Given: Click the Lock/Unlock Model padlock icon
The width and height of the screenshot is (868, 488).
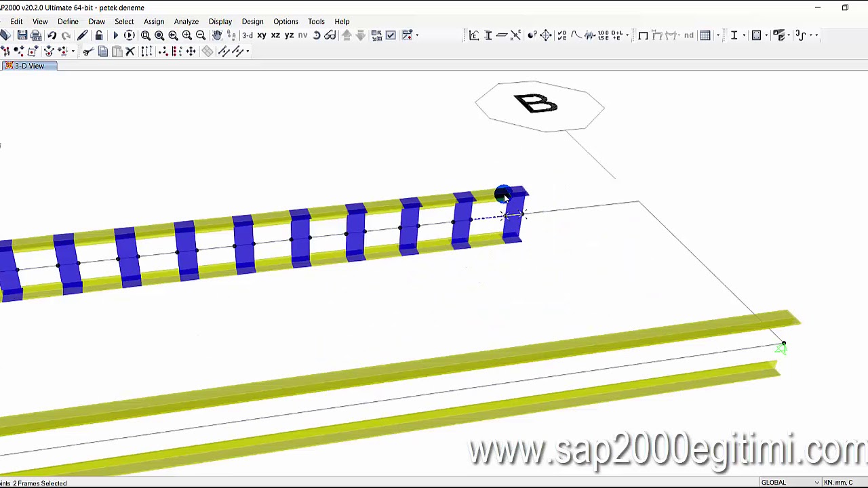Looking at the screenshot, I should click(99, 35).
